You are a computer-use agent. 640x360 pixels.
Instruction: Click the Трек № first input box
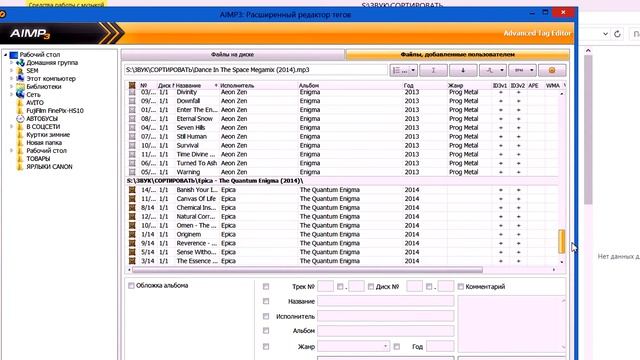click(325, 287)
